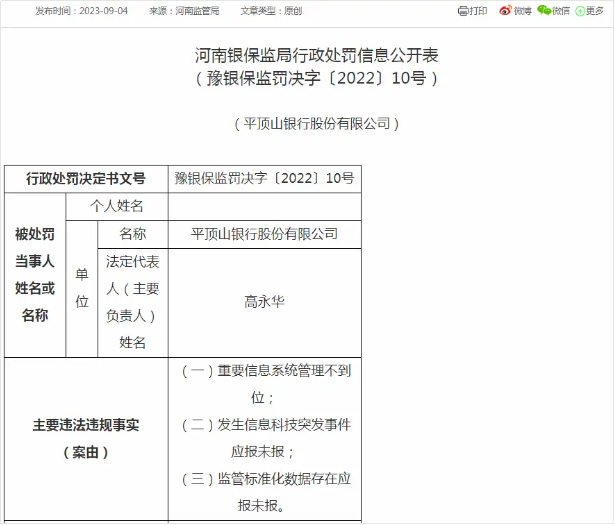Click the Weibo share icon
The width and height of the screenshot is (614, 525).
(506, 11)
